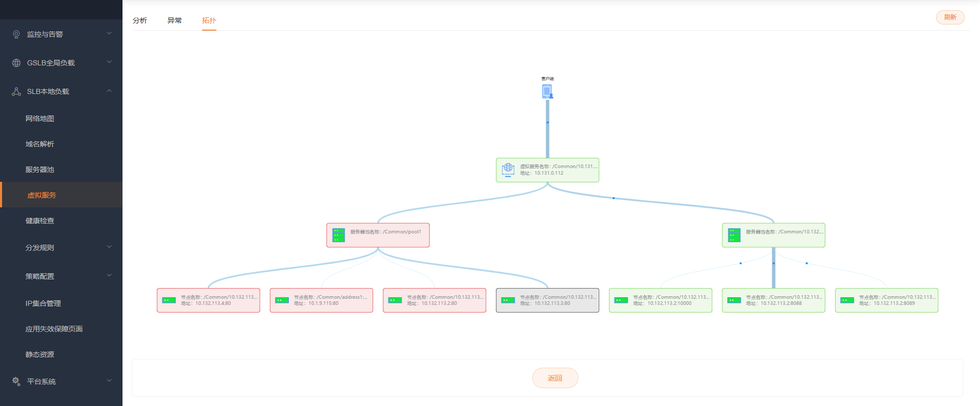Select node 10.132.113.2:10000 in topology
The height and width of the screenshot is (406, 980).
(x=660, y=300)
